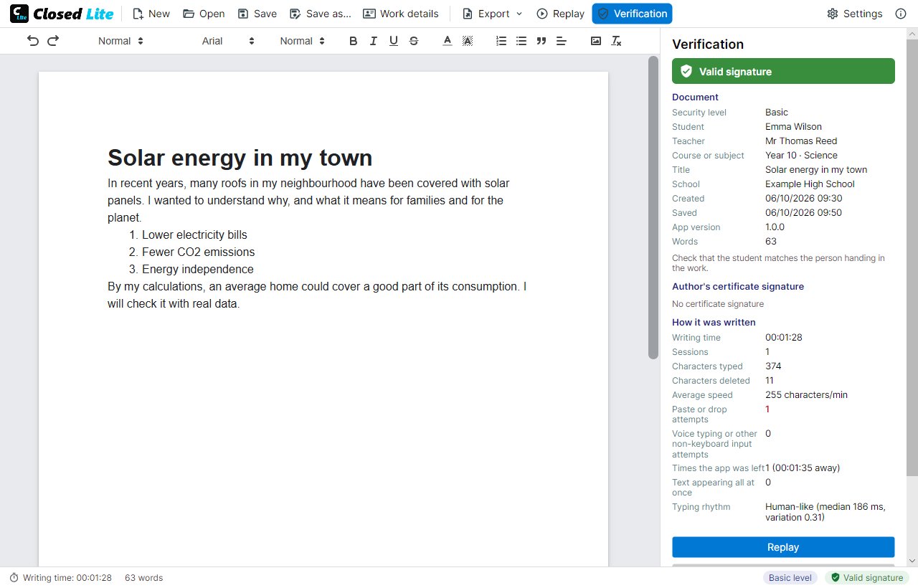918x588 pixels.
Task: Open the text color picker
Action: point(448,41)
